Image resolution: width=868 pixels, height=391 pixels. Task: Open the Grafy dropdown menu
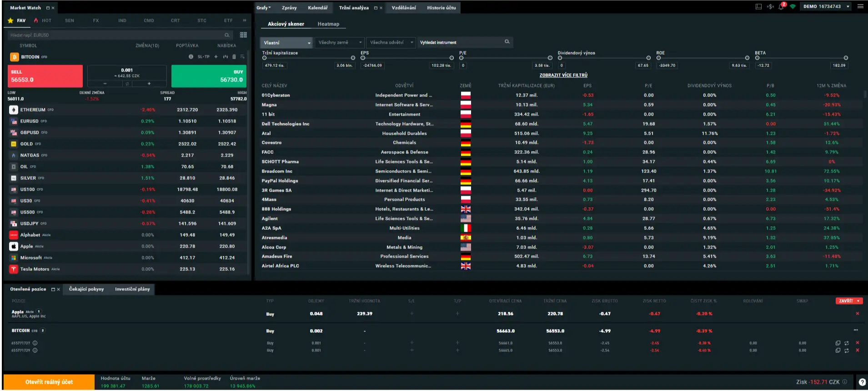coord(263,8)
